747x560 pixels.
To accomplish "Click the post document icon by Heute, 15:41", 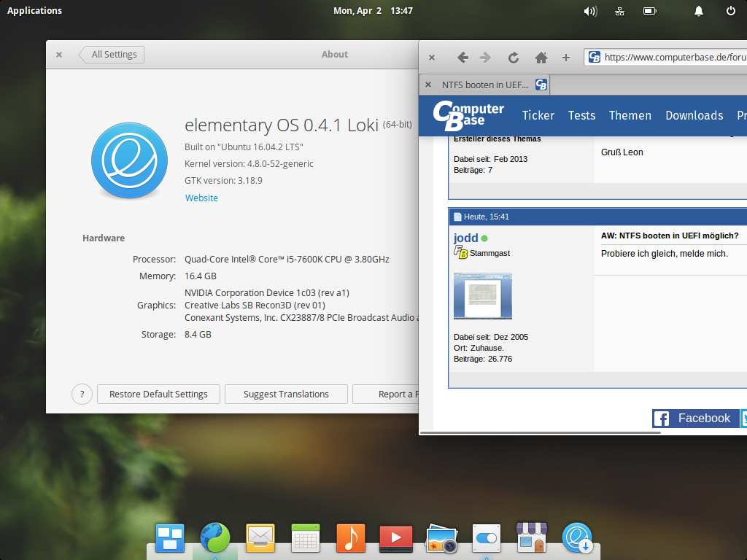I will (457, 217).
